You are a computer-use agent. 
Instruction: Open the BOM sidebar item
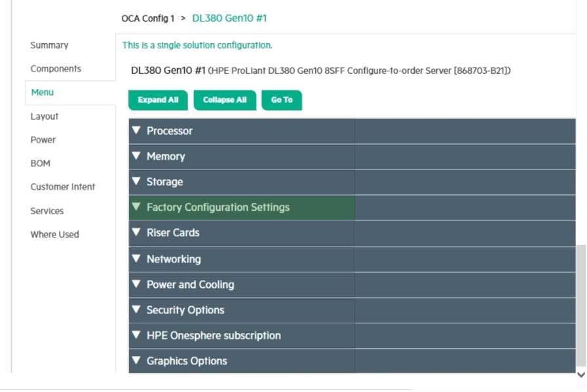40,164
